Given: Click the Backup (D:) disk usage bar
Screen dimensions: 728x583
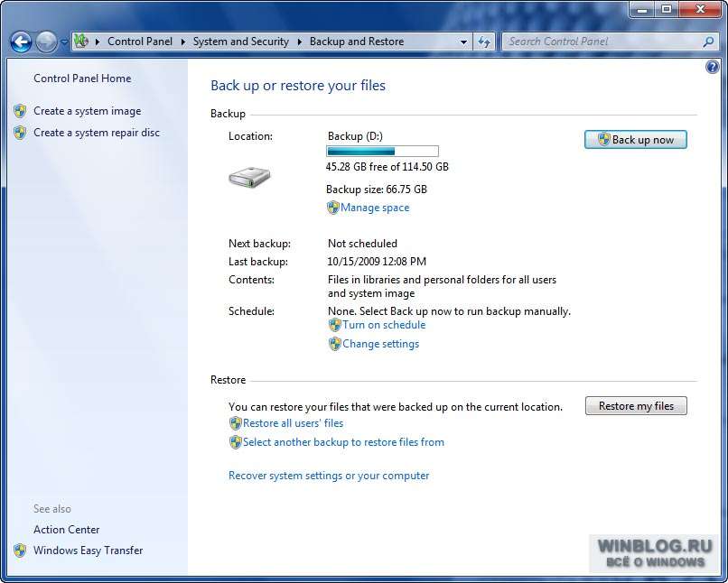Looking at the screenshot, I should coord(382,152).
